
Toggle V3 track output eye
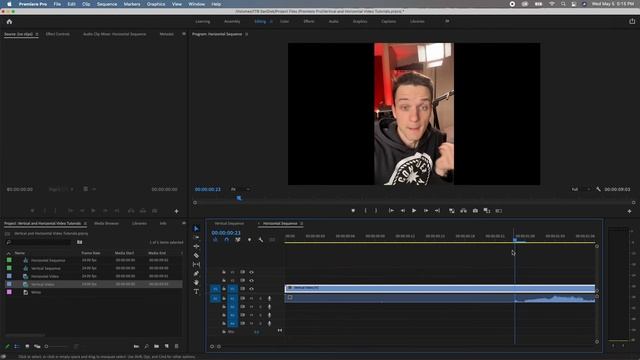coord(251,272)
